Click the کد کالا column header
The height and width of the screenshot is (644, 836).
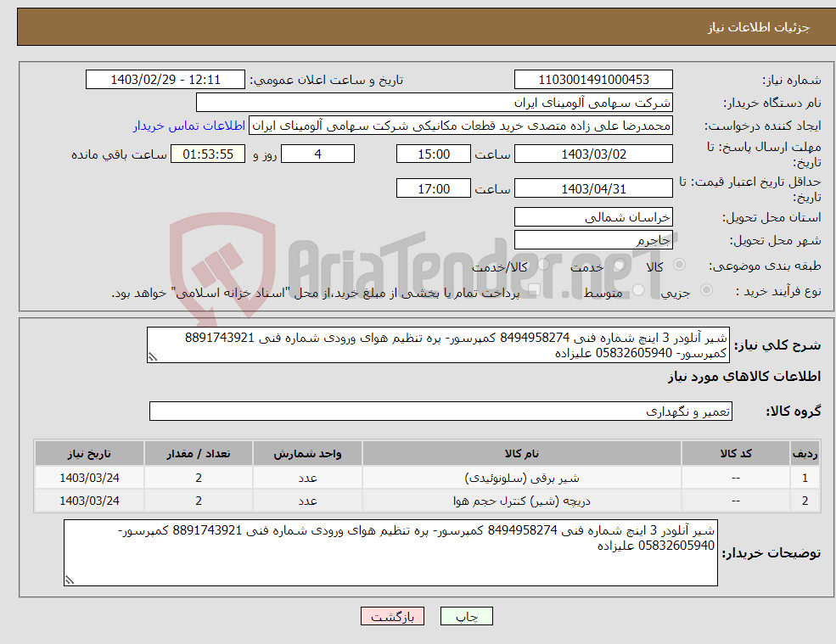(x=736, y=454)
